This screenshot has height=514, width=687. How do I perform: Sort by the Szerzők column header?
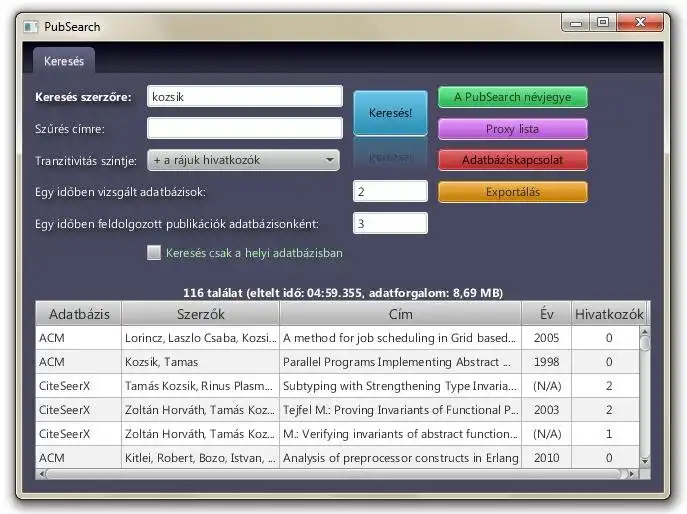click(x=201, y=314)
